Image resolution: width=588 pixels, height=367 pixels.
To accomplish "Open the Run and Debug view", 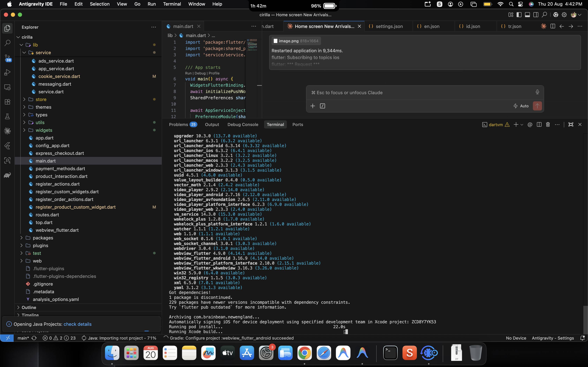I will point(7,72).
